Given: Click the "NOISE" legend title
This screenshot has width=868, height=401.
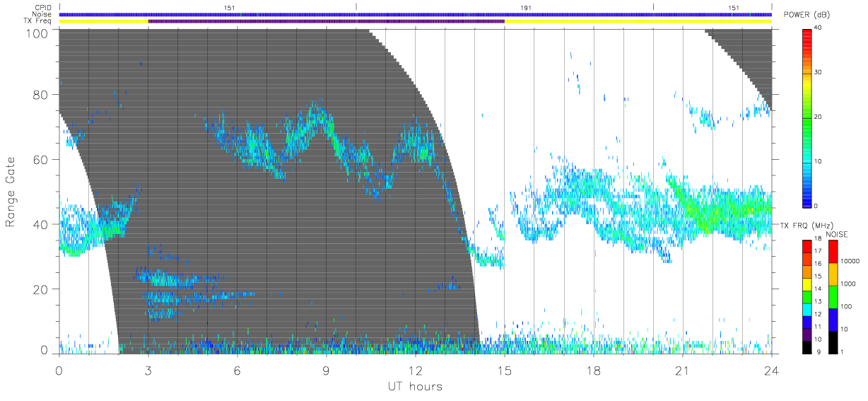Looking at the screenshot, I should pos(836,234).
